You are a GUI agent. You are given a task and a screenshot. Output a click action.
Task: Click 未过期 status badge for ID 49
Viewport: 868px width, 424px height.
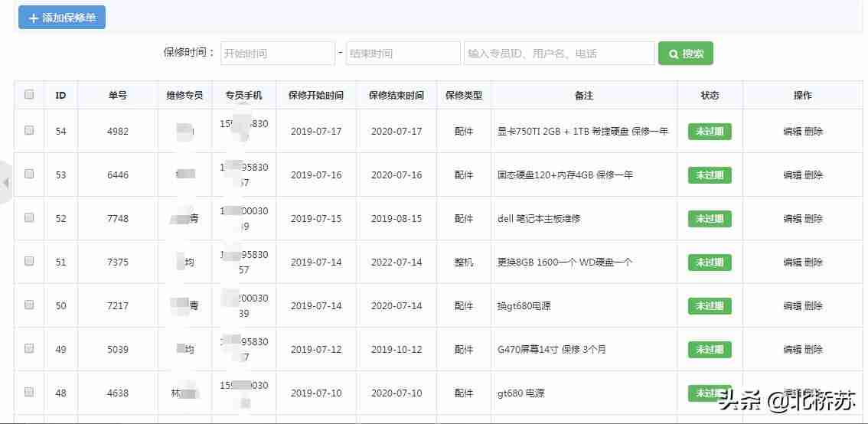coord(710,349)
